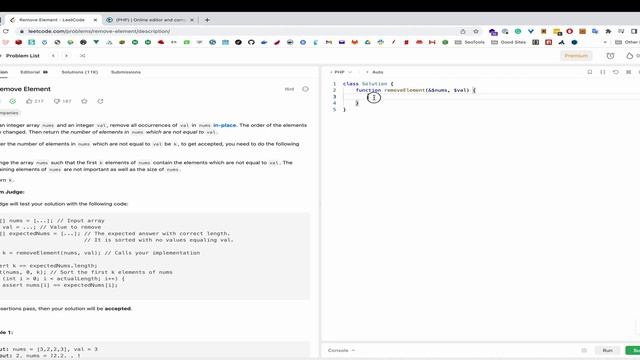Click the 'function removeElement' code line
Viewport: 640px width, 360px height.
tap(416, 90)
